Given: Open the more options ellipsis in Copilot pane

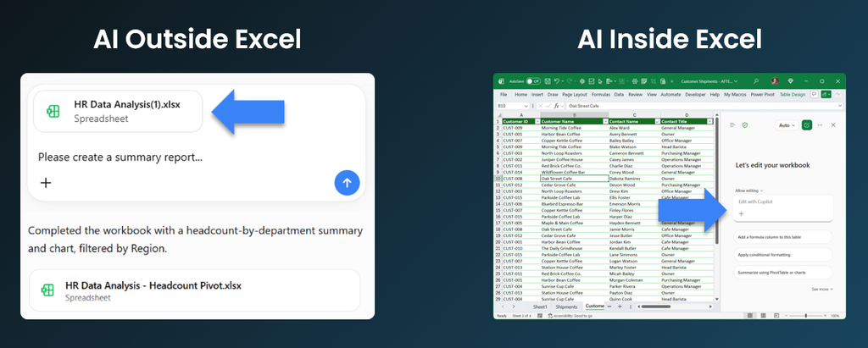Looking at the screenshot, I should point(821,125).
